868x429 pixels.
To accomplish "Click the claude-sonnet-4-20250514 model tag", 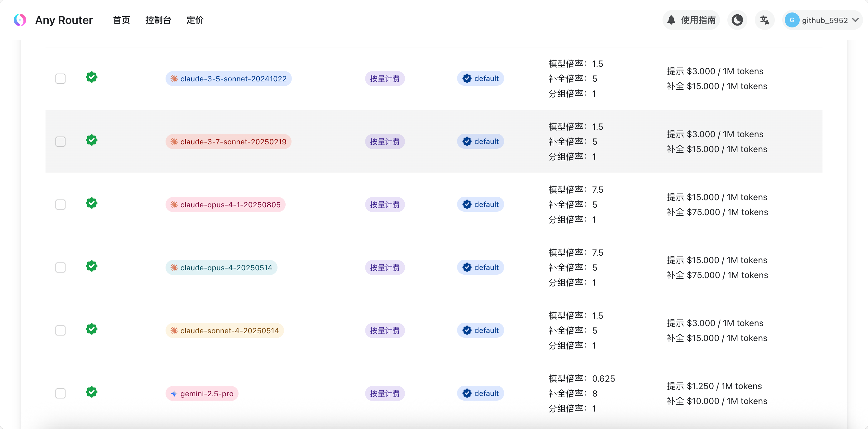I will 224,330.
